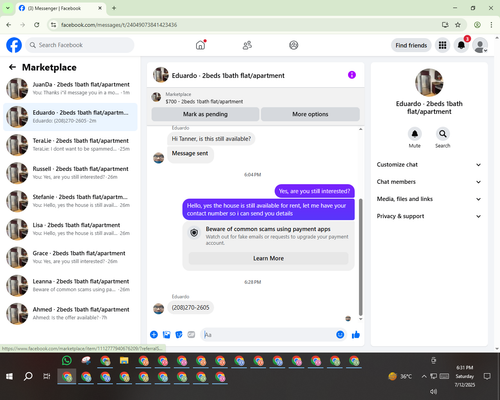
Task: Click Find friends button
Action: (x=411, y=45)
